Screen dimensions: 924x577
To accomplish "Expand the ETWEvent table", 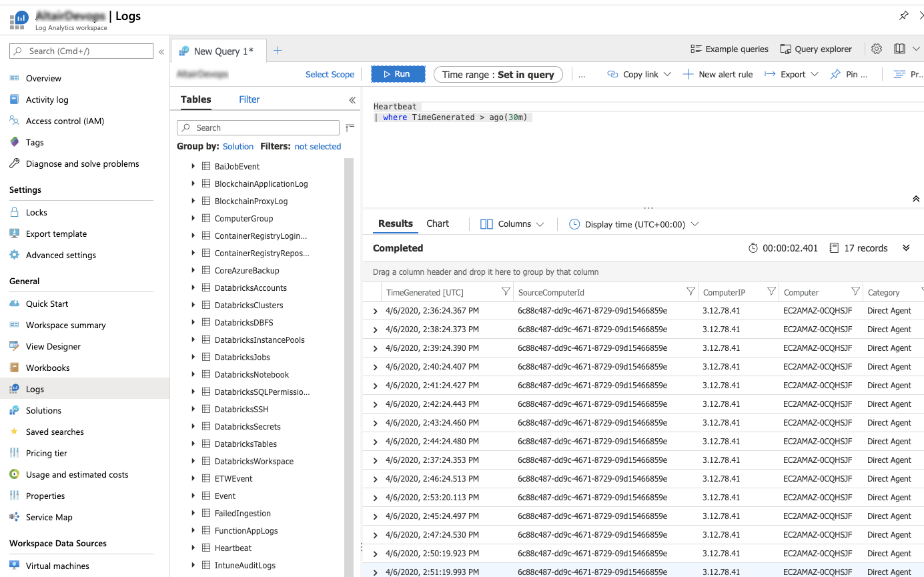I will pos(193,478).
